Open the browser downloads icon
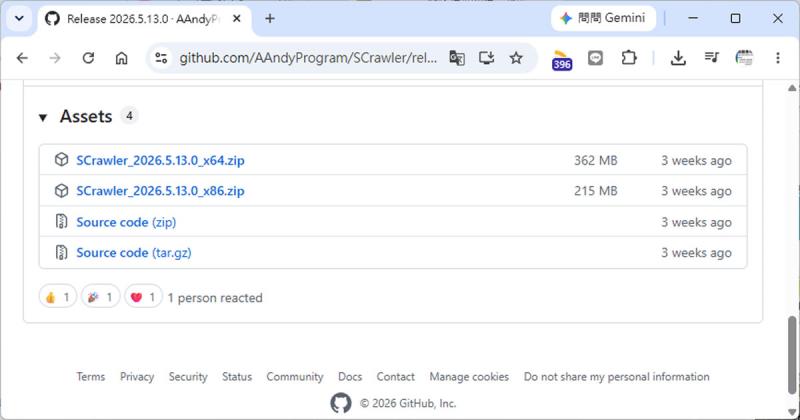This screenshot has width=800, height=420. click(x=678, y=58)
